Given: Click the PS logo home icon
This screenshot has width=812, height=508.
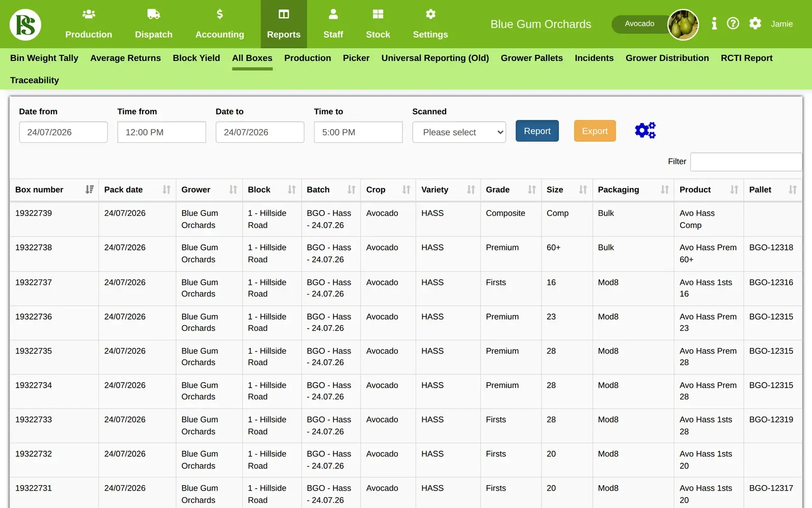Looking at the screenshot, I should coord(25,24).
